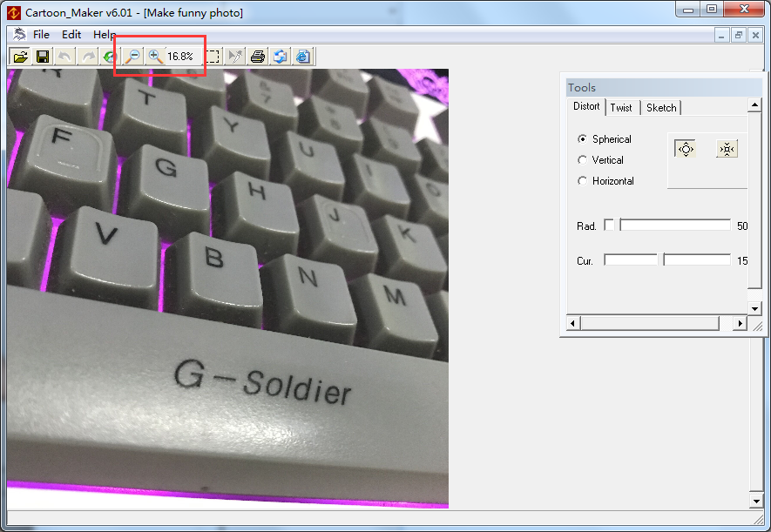Screen dimensions: 771x532
Task: Click Tools panel scroll down arrow
Action: tap(754, 308)
